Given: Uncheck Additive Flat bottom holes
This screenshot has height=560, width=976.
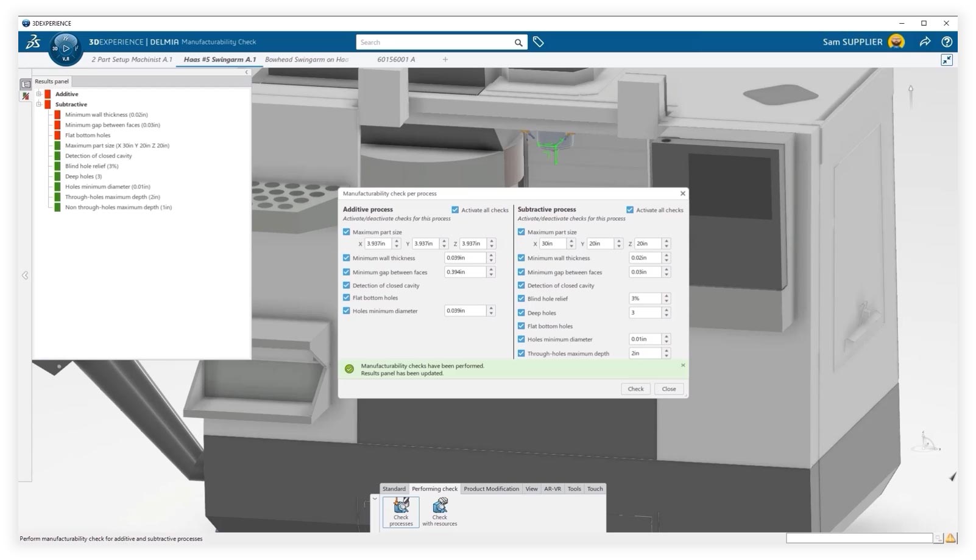Looking at the screenshot, I should pos(347,298).
